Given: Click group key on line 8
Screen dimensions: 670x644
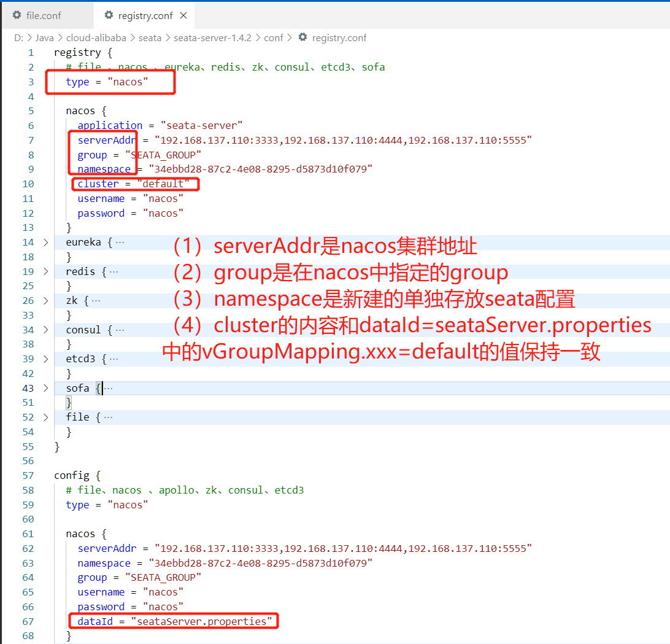Looking at the screenshot, I should pyautogui.click(x=92, y=155).
